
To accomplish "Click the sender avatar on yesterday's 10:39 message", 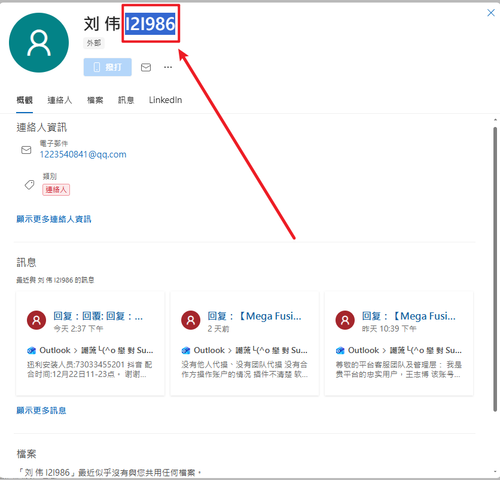I will point(345,320).
